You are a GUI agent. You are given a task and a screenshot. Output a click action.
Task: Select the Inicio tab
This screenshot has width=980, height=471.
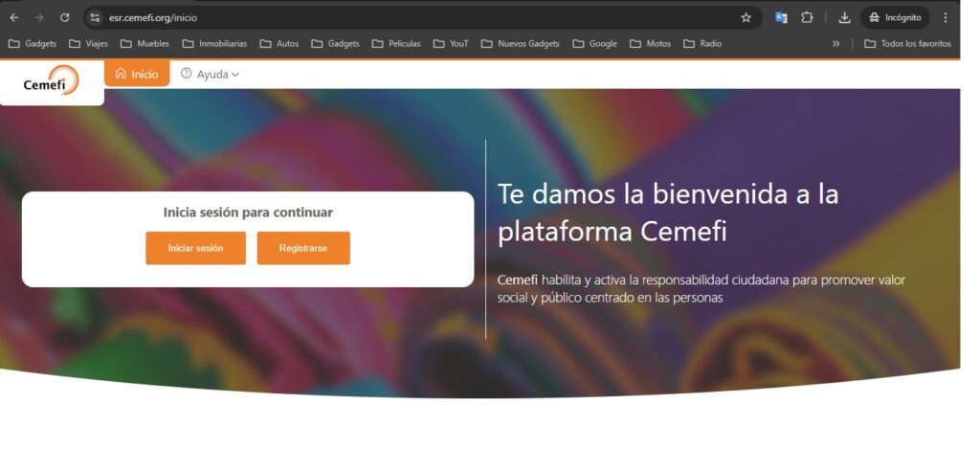(137, 74)
